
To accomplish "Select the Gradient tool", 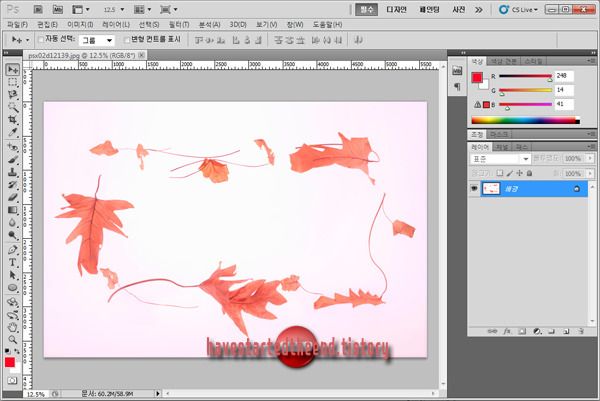I will (13, 210).
